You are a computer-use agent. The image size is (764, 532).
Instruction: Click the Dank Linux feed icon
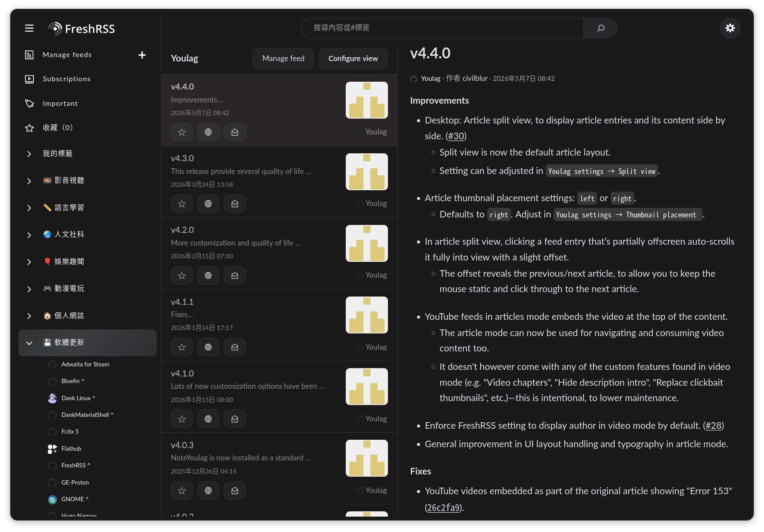(x=52, y=398)
